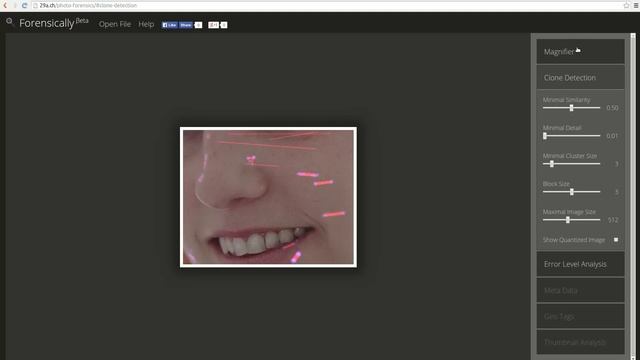Click the Maximal Image Size value 512

613,220
